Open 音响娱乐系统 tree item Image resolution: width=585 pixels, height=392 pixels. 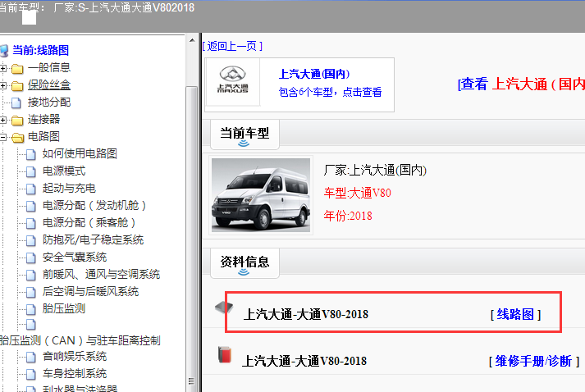click(74, 356)
